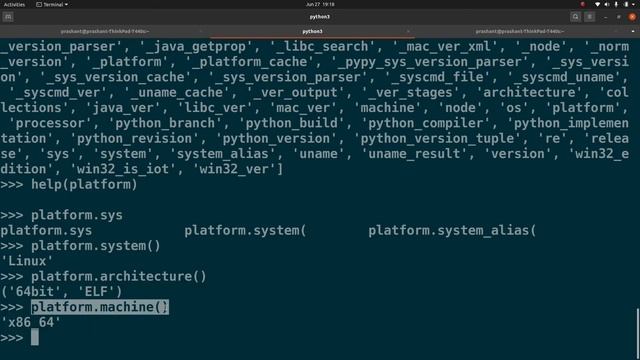
Task: Click the cursor at the last prompt
Action: pyautogui.click(x=35, y=338)
